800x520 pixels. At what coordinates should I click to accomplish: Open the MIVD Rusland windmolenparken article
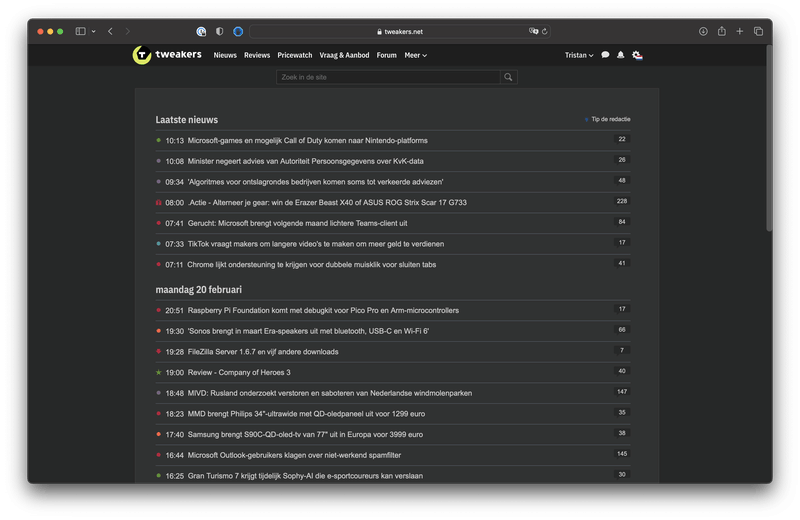pyautogui.click(x=330, y=393)
